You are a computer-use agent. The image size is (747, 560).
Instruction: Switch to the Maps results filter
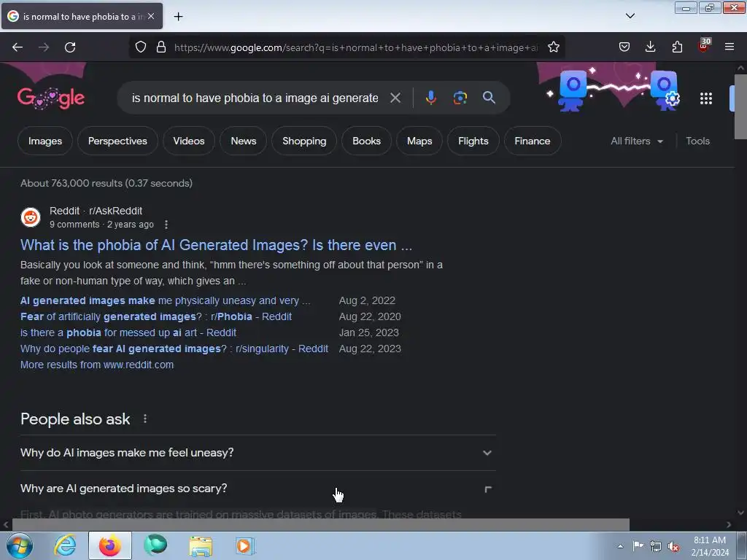pyautogui.click(x=419, y=141)
